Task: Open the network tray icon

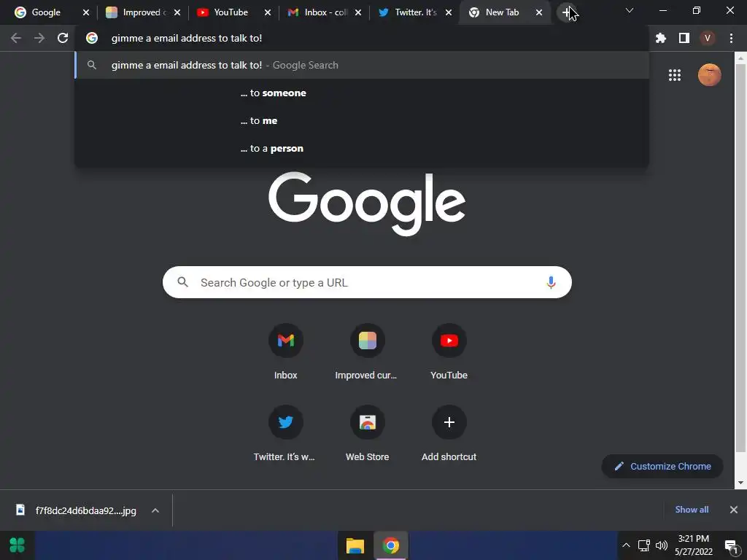Action: [643, 545]
